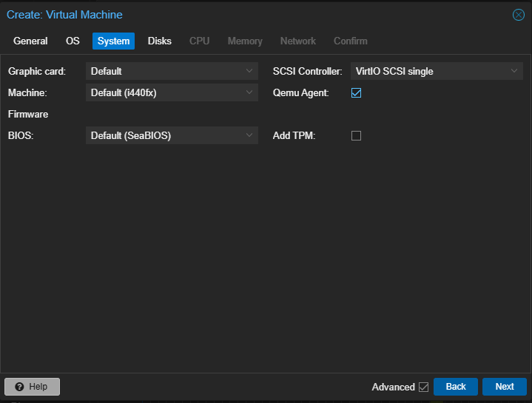The height and width of the screenshot is (403, 532).
Task: Open the SCSI Controller dropdown list
Action: (x=514, y=72)
